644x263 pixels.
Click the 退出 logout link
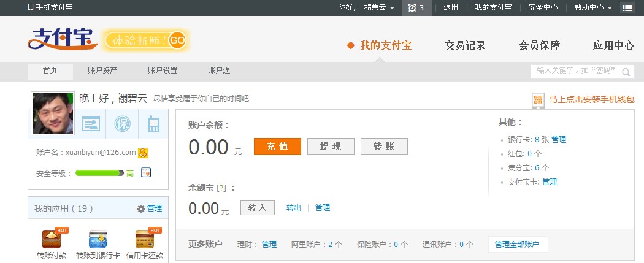point(451,7)
